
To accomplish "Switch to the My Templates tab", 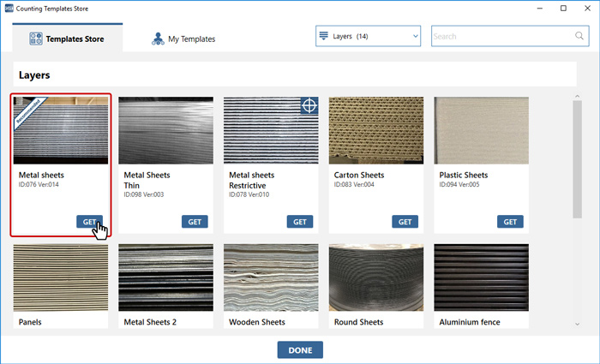I will coord(183,39).
